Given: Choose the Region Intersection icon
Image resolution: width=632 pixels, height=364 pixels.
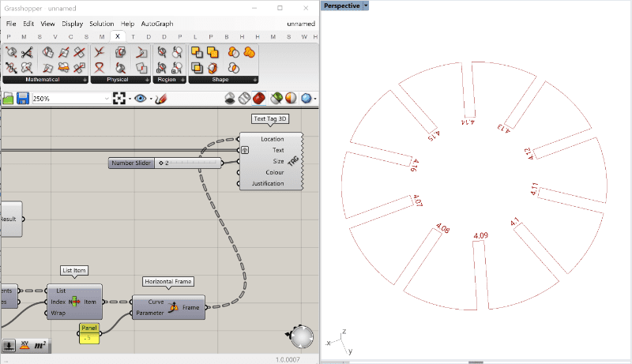Looking at the screenshot, I should (x=197, y=68).
